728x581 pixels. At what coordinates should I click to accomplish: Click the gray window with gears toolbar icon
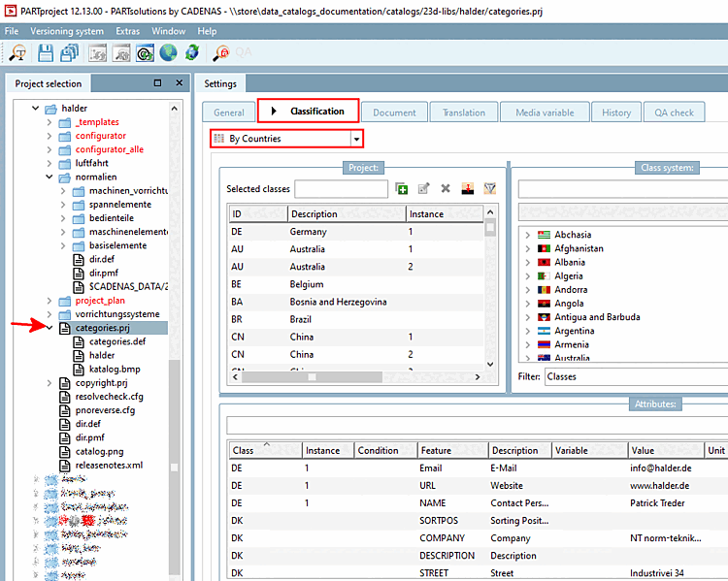click(97, 53)
